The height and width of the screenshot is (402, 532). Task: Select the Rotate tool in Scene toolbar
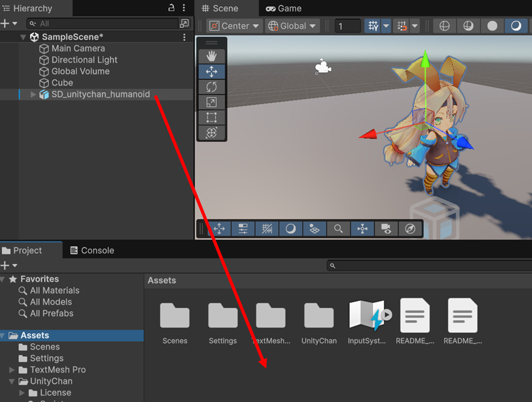(212, 87)
